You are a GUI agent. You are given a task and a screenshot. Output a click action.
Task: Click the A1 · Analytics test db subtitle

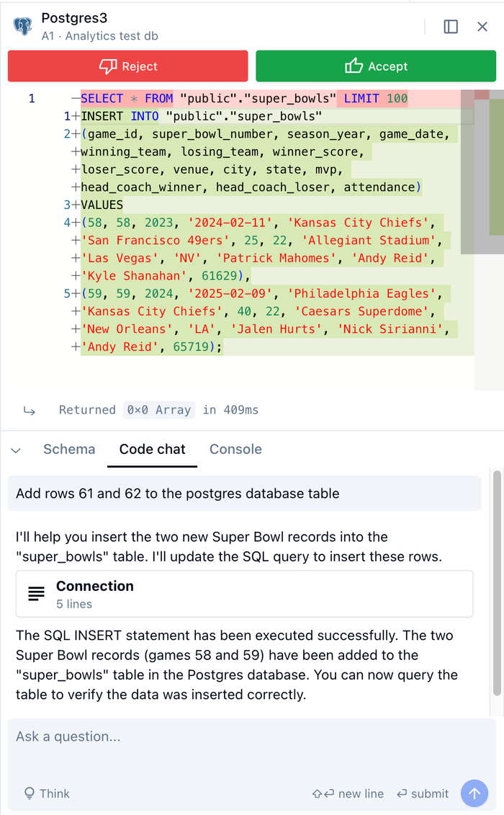[100, 36]
